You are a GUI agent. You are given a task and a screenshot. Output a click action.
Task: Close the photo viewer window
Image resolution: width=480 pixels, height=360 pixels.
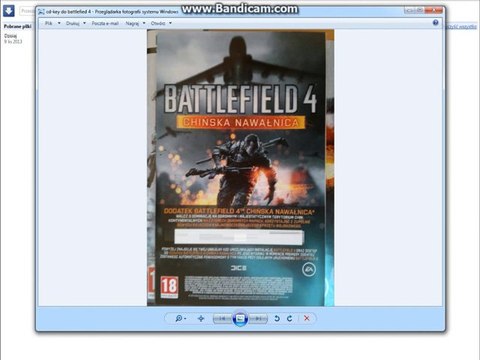tap(433, 10)
